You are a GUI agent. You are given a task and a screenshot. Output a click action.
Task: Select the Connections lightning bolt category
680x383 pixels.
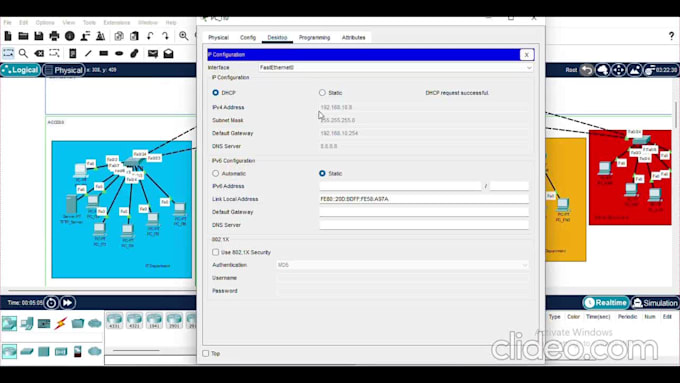pos(61,323)
